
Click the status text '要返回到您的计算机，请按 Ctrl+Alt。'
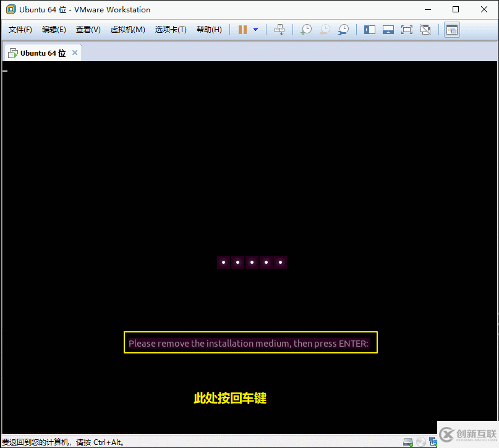(63, 442)
